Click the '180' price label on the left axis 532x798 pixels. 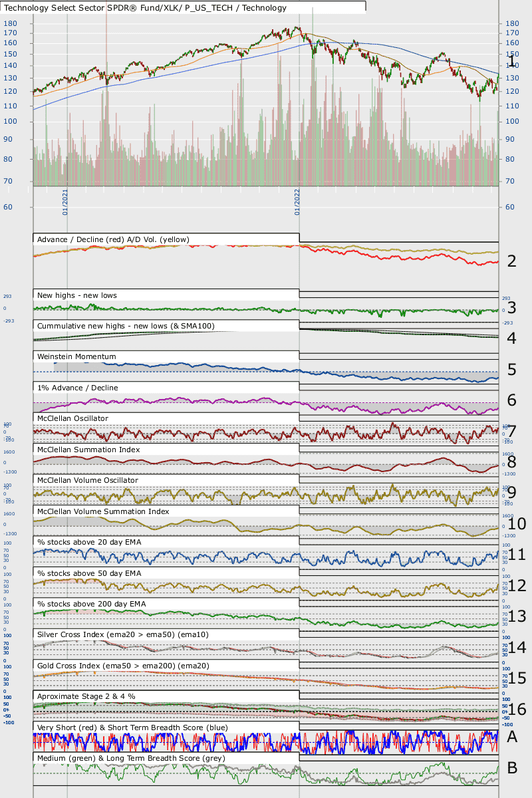[x=10, y=23]
